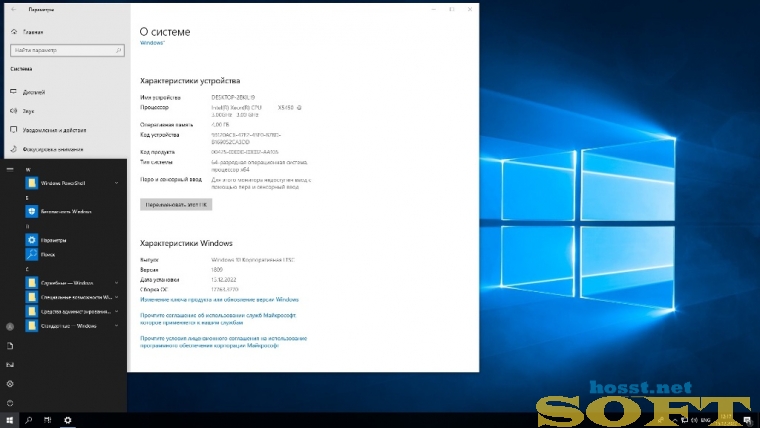
Task: Expand Специальные возможности chevron
Action: coord(116,297)
